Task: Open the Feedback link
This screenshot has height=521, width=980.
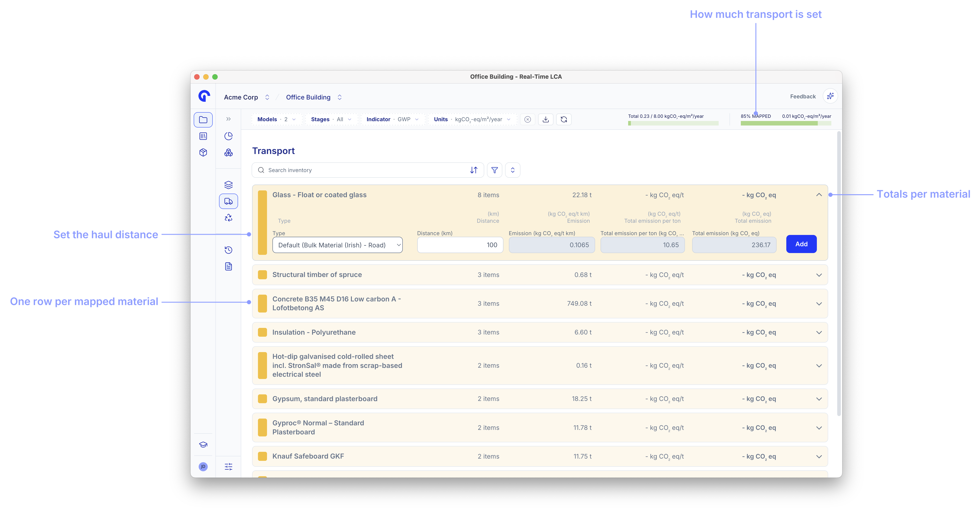Action: click(803, 96)
